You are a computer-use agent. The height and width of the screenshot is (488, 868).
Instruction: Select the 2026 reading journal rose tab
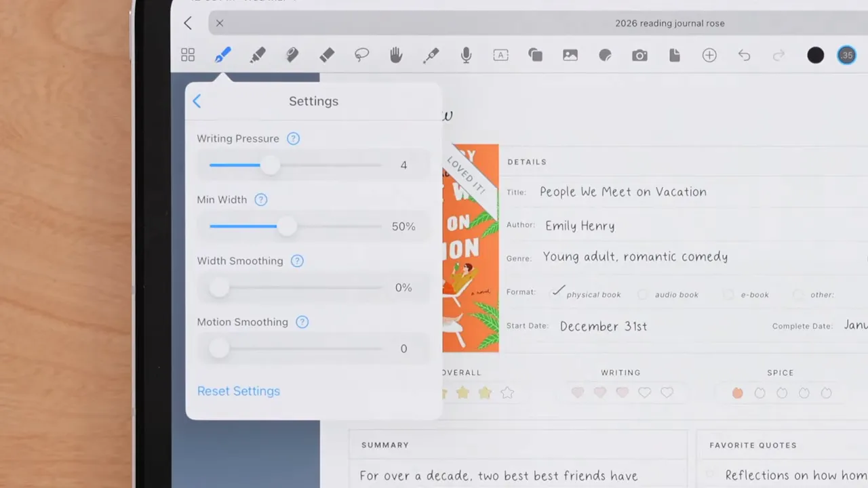(670, 23)
